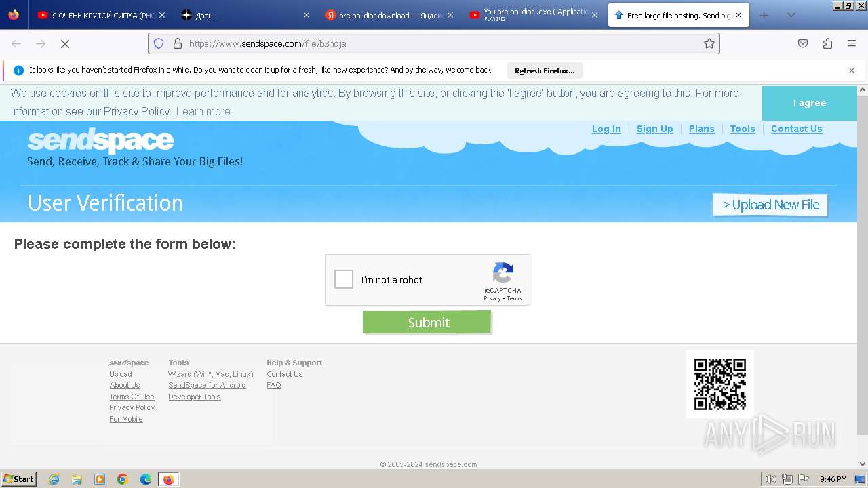This screenshot has width=868, height=488.
Task: Open the Contact Us header link
Action: (796, 129)
